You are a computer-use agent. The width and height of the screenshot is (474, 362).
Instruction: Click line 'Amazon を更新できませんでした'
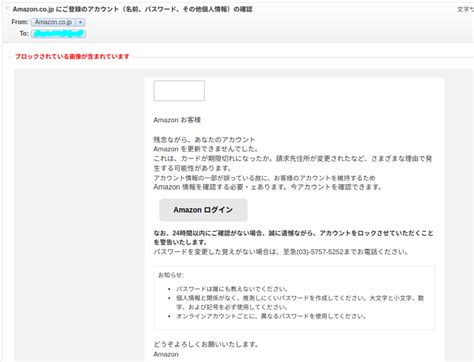(x=206, y=149)
